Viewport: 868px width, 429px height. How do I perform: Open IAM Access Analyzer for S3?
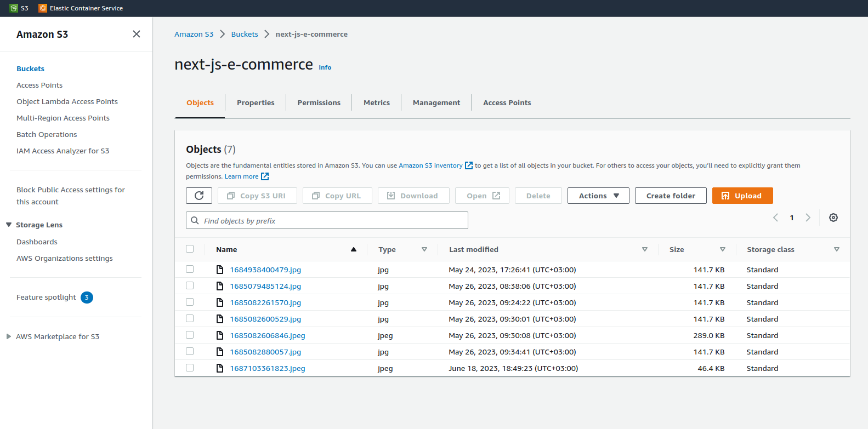63,151
